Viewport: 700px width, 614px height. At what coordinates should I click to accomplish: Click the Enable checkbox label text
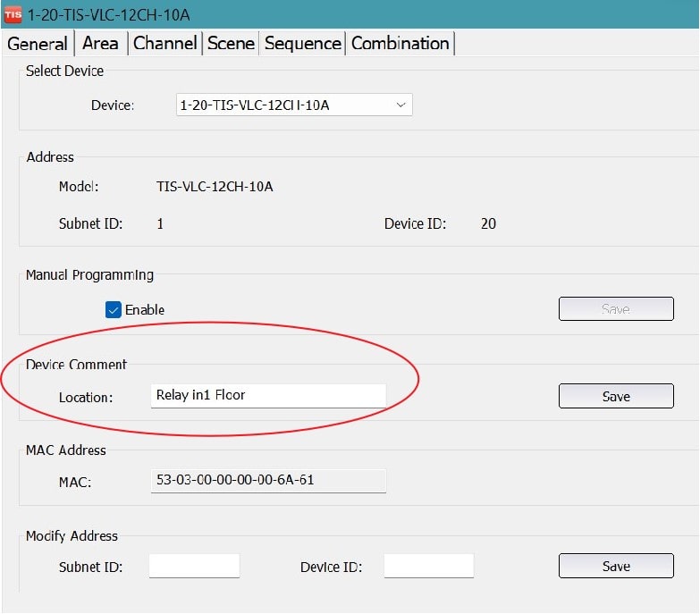145,309
